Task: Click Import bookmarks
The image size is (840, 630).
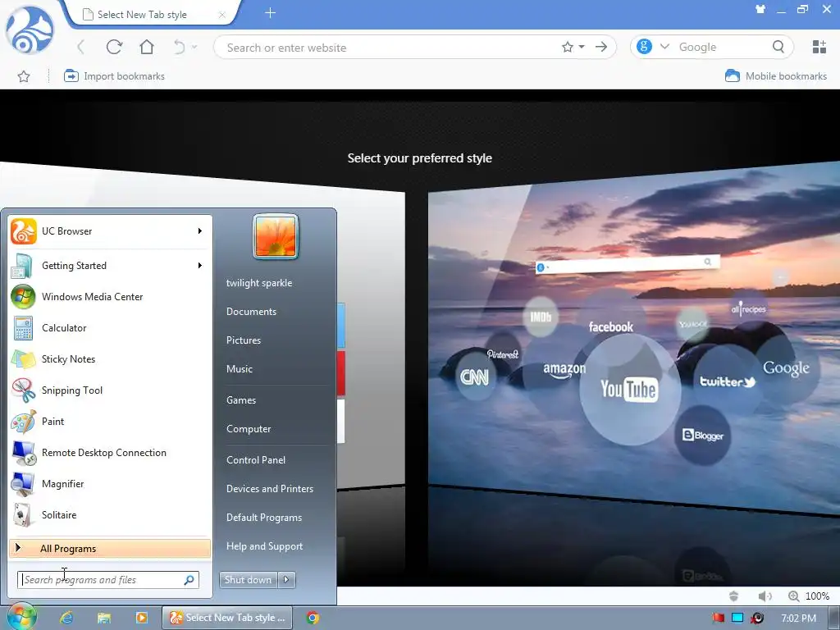Action: pyautogui.click(x=114, y=76)
